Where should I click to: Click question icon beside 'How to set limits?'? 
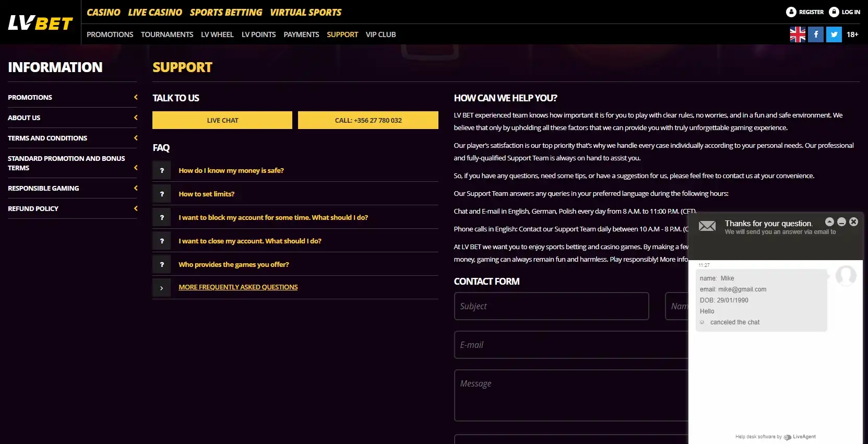(x=162, y=194)
